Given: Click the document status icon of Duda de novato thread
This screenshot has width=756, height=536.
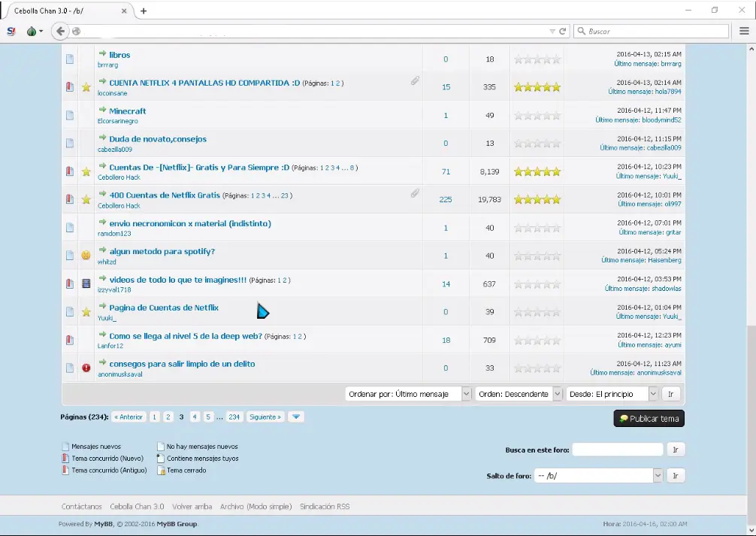Looking at the screenshot, I should pos(70,144).
